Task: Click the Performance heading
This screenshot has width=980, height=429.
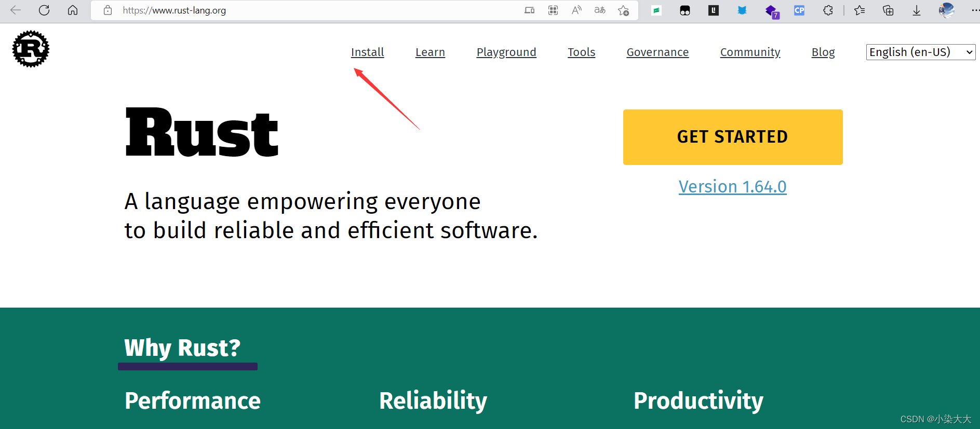Action: click(193, 401)
